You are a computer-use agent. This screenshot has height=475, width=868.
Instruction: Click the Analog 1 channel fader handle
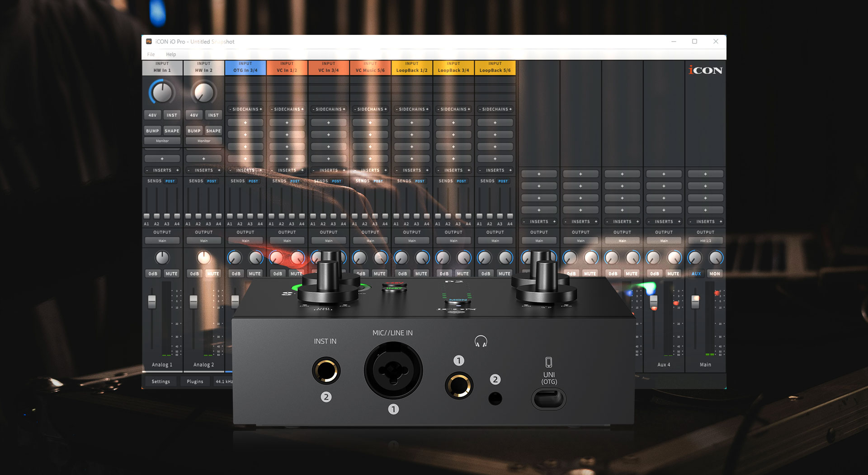point(152,301)
